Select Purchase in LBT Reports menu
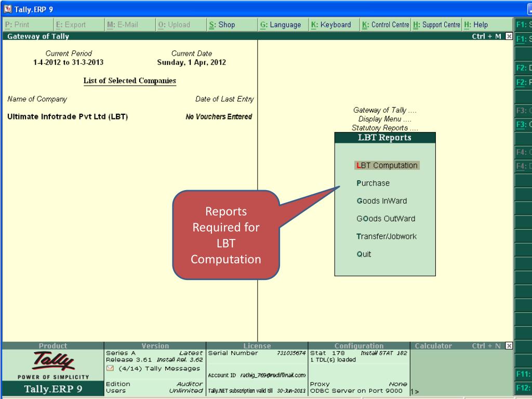This screenshot has height=399, width=532. click(x=373, y=183)
